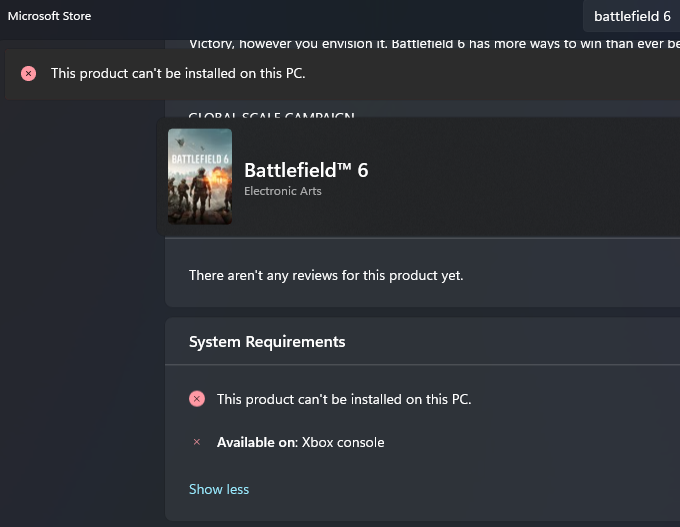Image resolution: width=680 pixels, height=527 pixels.
Task: Collapse requirements with Show less
Action: (219, 489)
